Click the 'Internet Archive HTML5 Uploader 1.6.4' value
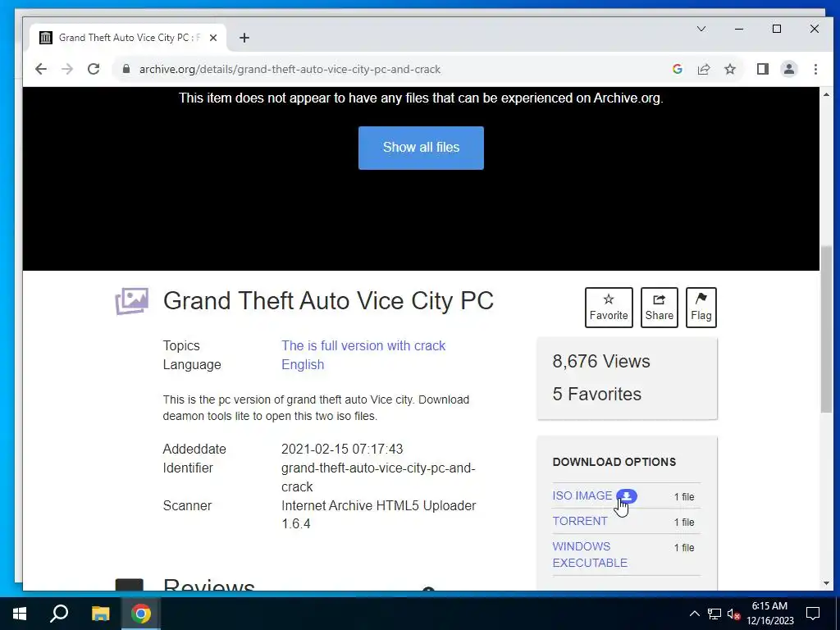Image resolution: width=840 pixels, height=630 pixels. 378,514
